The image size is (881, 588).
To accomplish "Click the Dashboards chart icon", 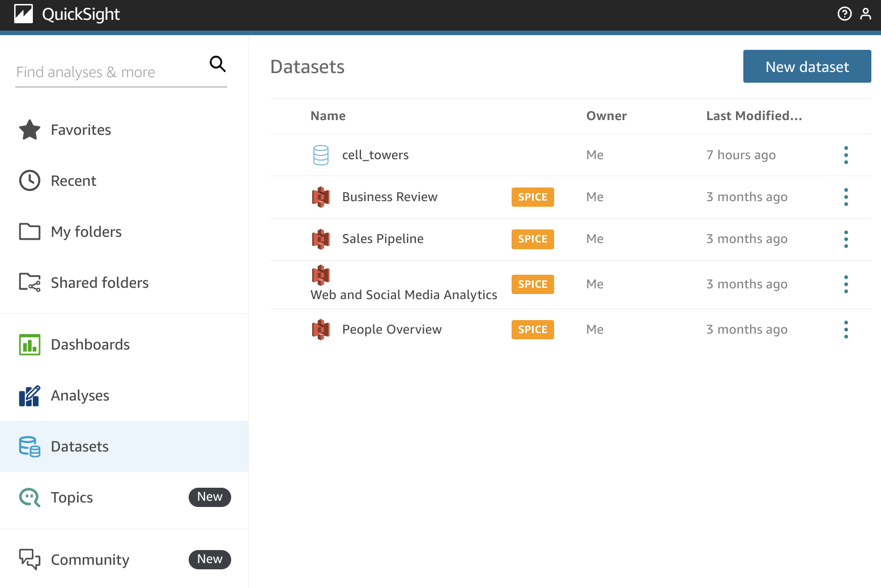I will 29,344.
